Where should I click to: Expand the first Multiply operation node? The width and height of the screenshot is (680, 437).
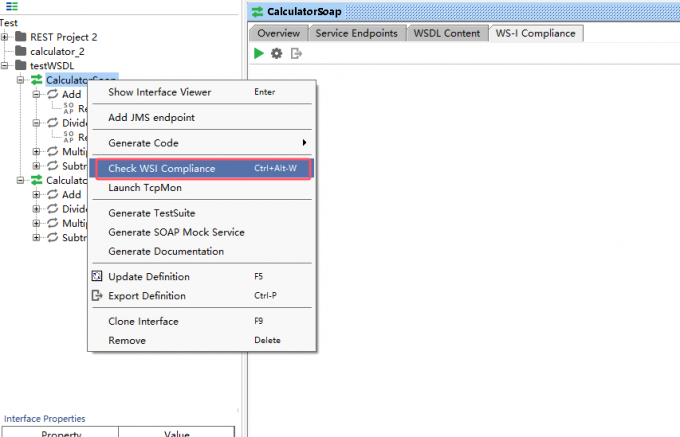coord(36,151)
